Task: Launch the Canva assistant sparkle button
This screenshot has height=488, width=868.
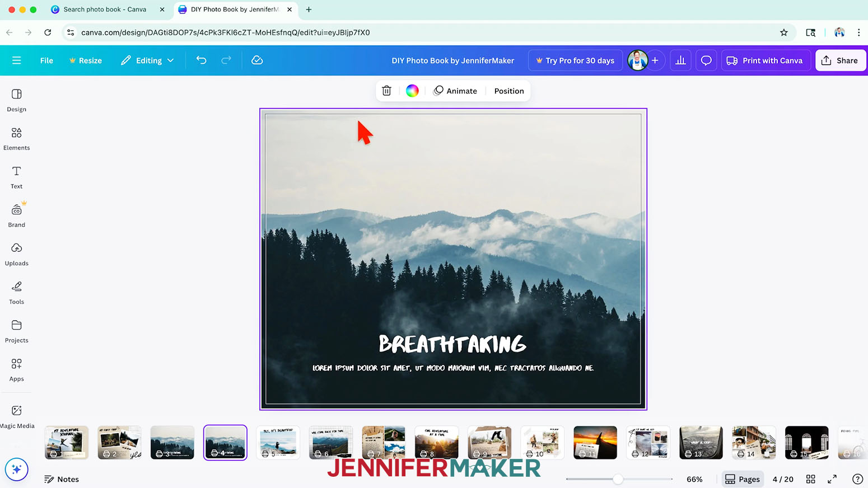Action: 16,470
